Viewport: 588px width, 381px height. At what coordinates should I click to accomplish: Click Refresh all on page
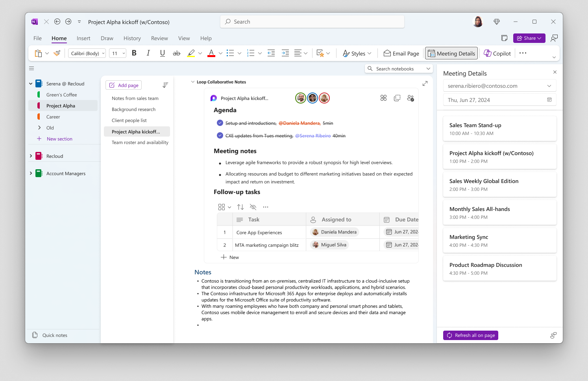coord(471,335)
